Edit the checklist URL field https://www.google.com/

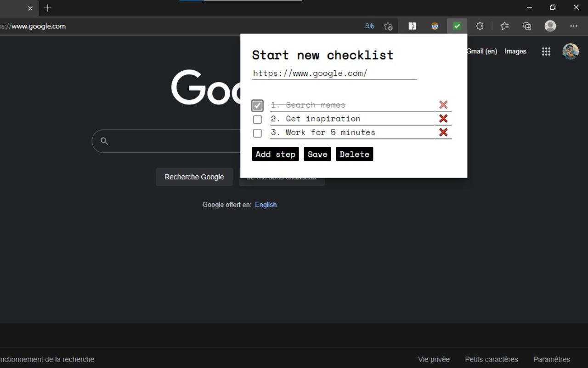(x=334, y=74)
